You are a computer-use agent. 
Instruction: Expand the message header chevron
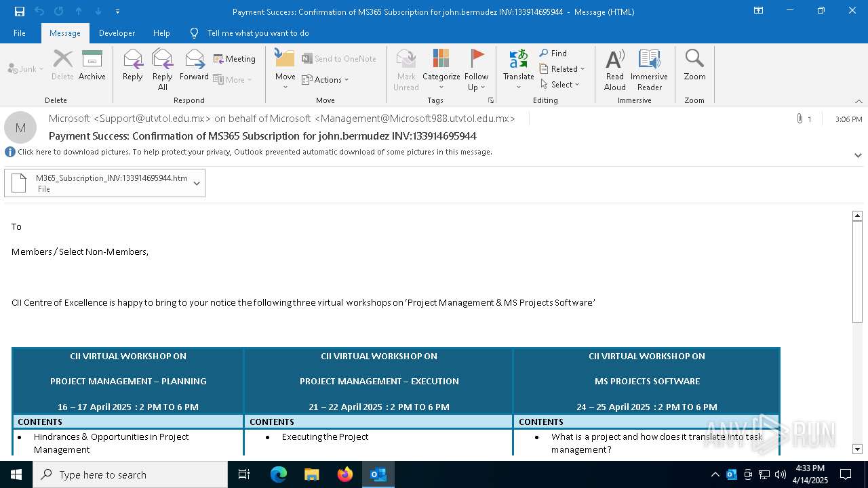click(858, 155)
